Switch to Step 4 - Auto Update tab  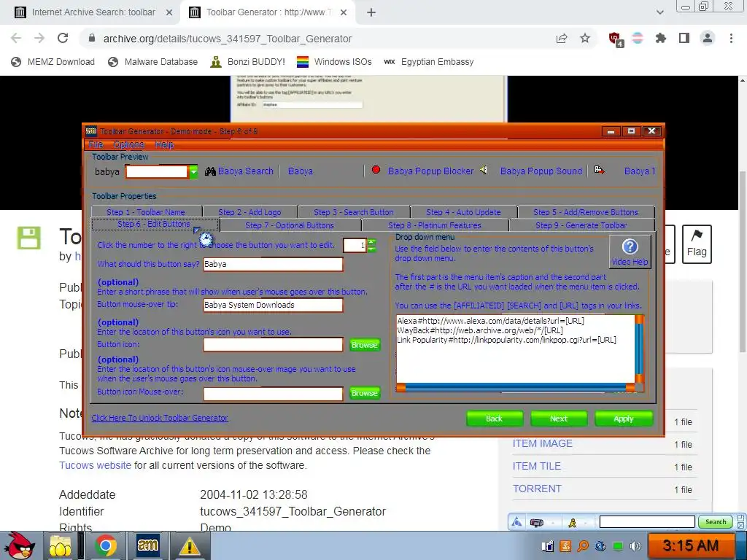[x=463, y=212]
